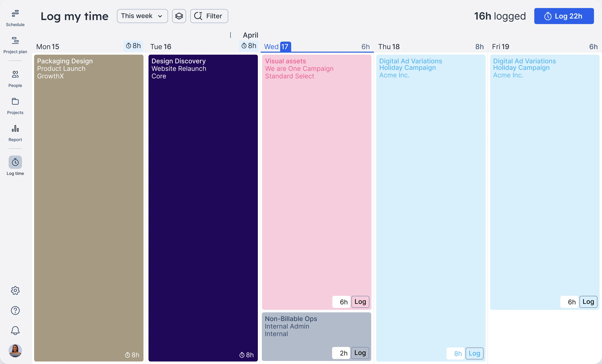The height and width of the screenshot is (364, 602).
Task: Open the Filter panel
Action: [209, 16]
